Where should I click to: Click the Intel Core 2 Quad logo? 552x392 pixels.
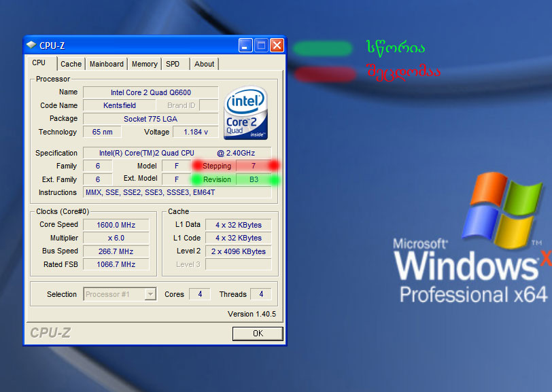245,112
